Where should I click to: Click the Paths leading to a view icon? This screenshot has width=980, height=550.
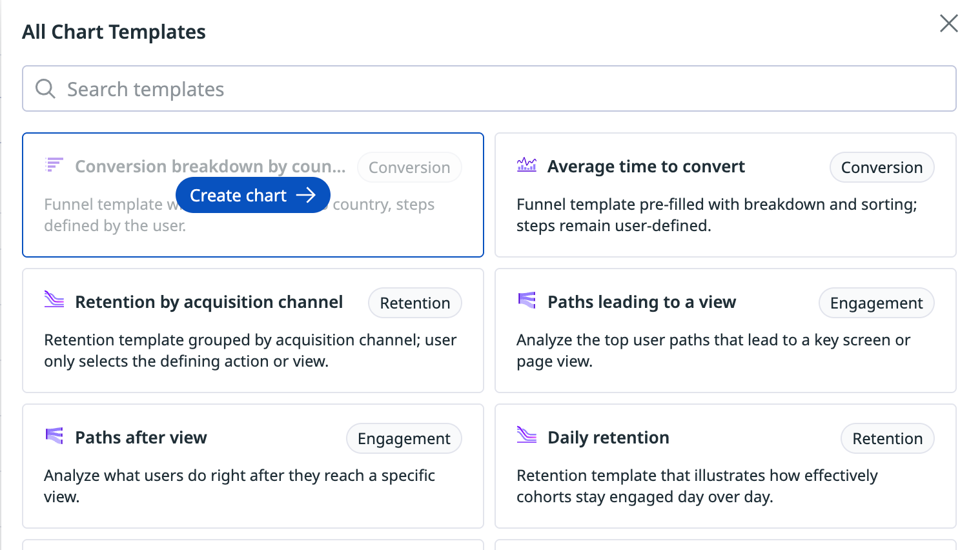(527, 300)
